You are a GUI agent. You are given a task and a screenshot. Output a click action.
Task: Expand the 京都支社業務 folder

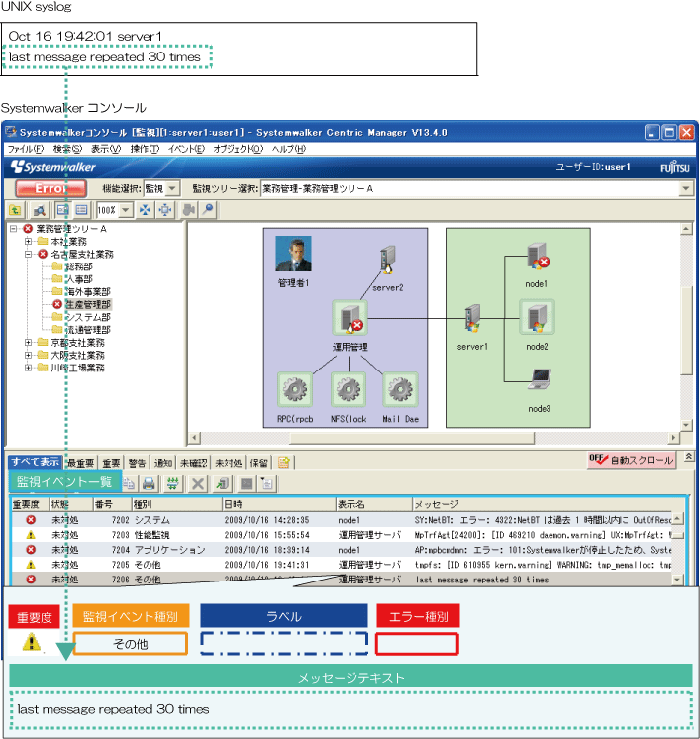29,342
